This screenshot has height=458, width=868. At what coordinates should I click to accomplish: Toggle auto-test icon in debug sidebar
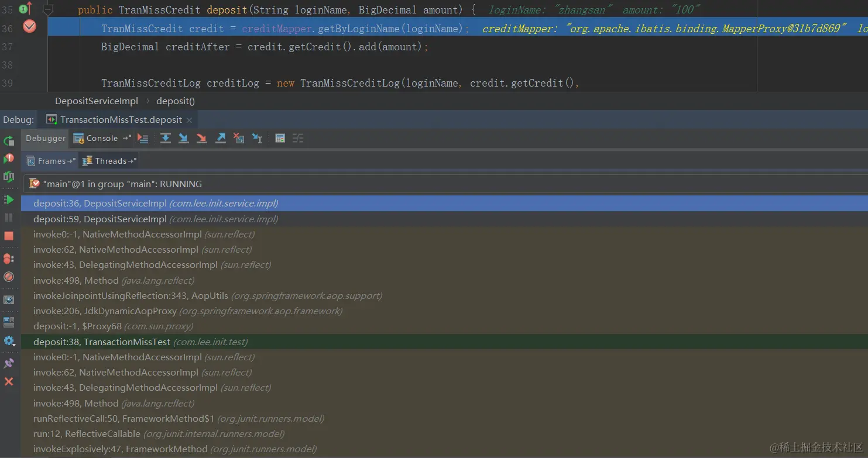9,177
